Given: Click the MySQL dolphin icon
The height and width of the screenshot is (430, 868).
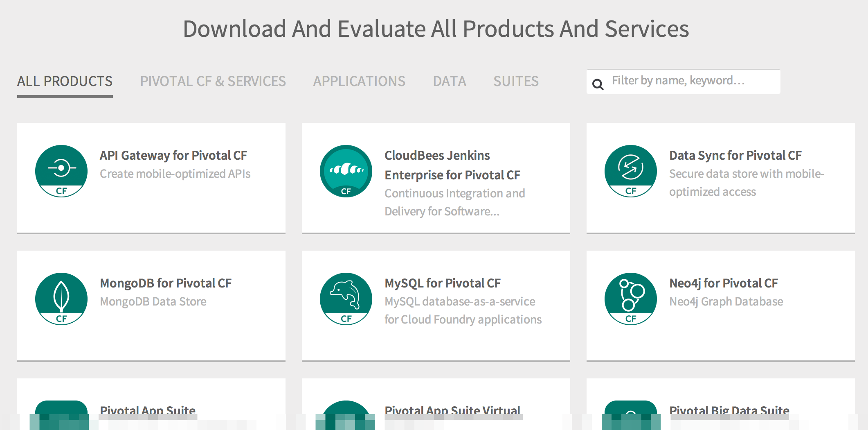Looking at the screenshot, I should pyautogui.click(x=346, y=299).
